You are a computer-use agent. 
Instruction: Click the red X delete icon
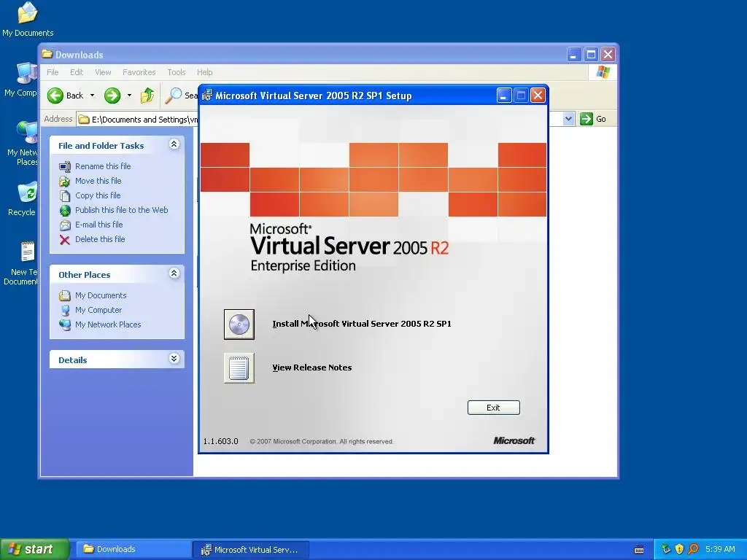tap(65, 240)
